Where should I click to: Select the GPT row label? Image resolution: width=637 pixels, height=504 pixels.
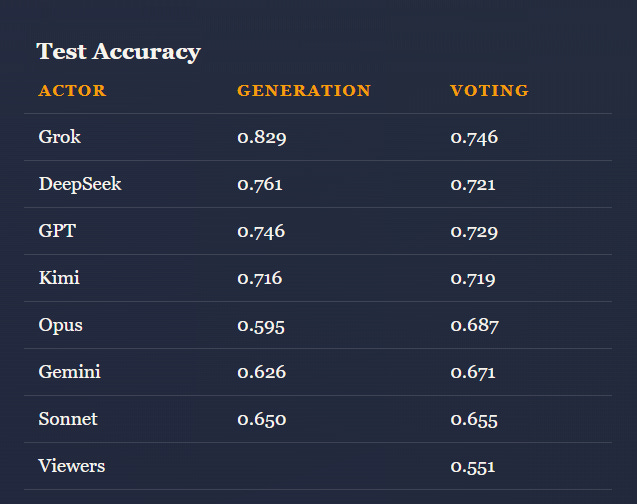click(57, 231)
